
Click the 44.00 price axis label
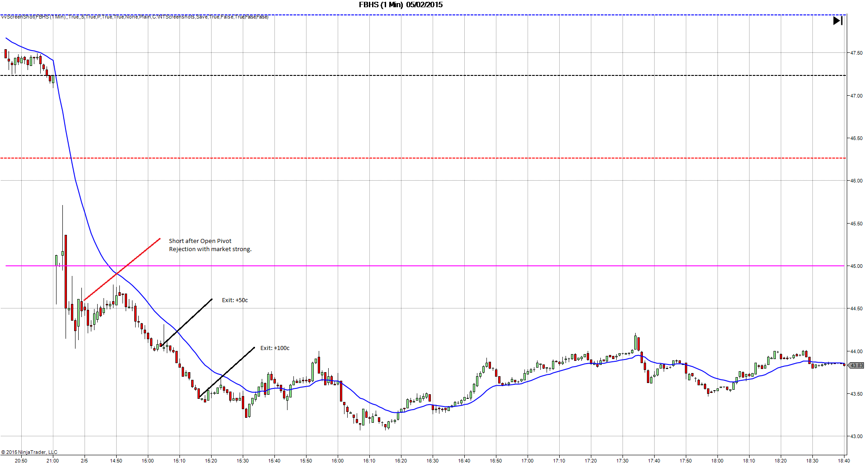[856, 351]
